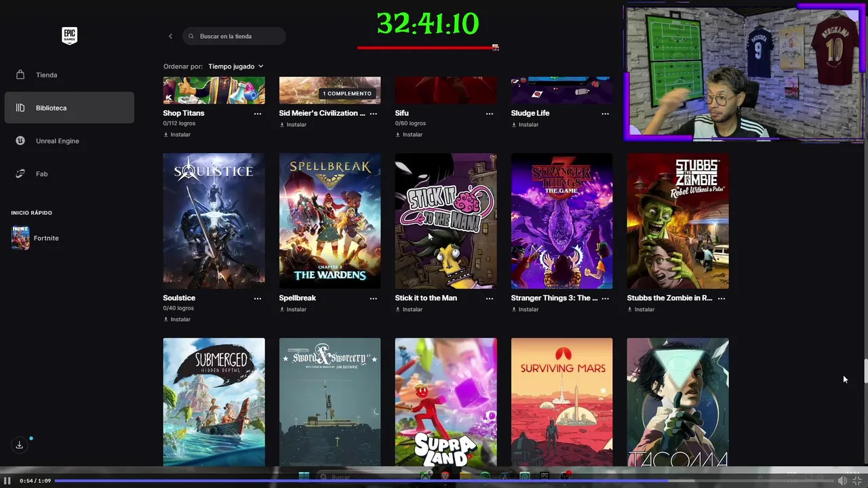Open the Soulstice cover art

(x=214, y=221)
